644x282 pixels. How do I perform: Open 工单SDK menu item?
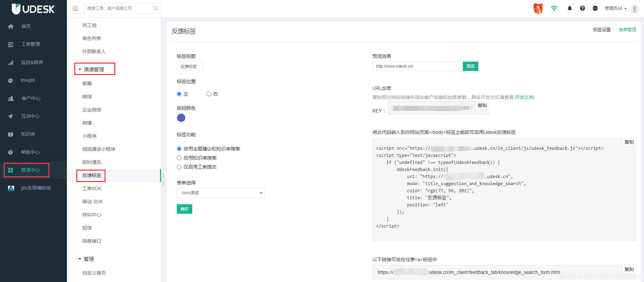(x=92, y=188)
